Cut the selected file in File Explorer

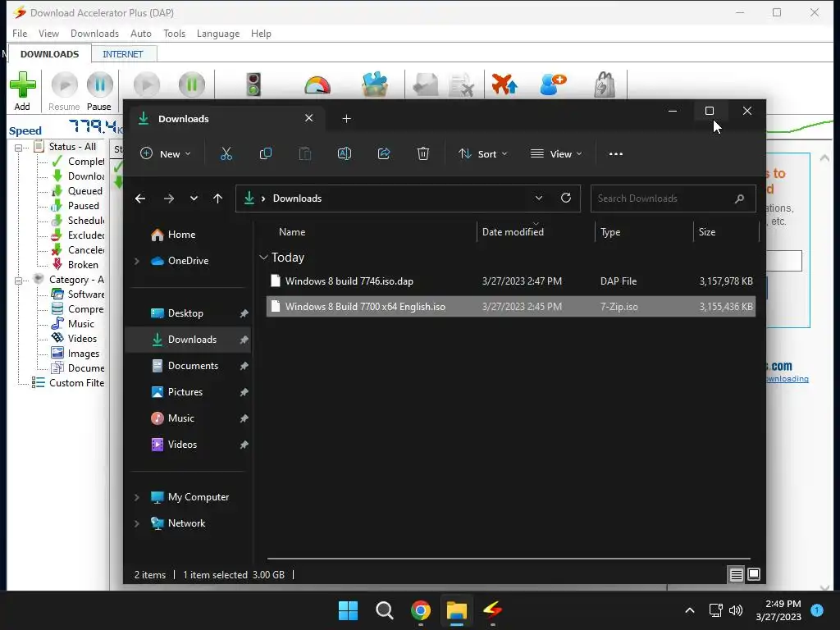pyautogui.click(x=226, y=153)
